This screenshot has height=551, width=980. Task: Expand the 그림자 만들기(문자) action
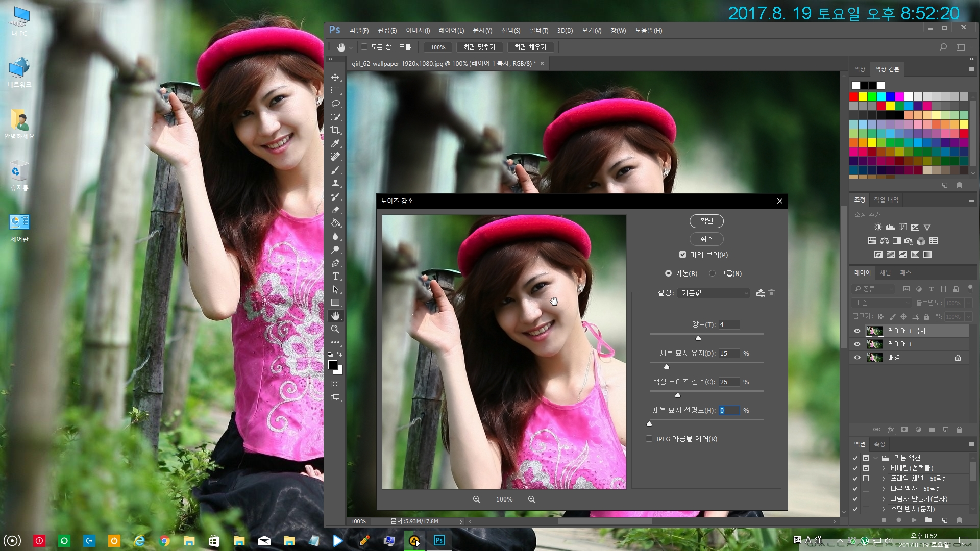coord(884,498)
